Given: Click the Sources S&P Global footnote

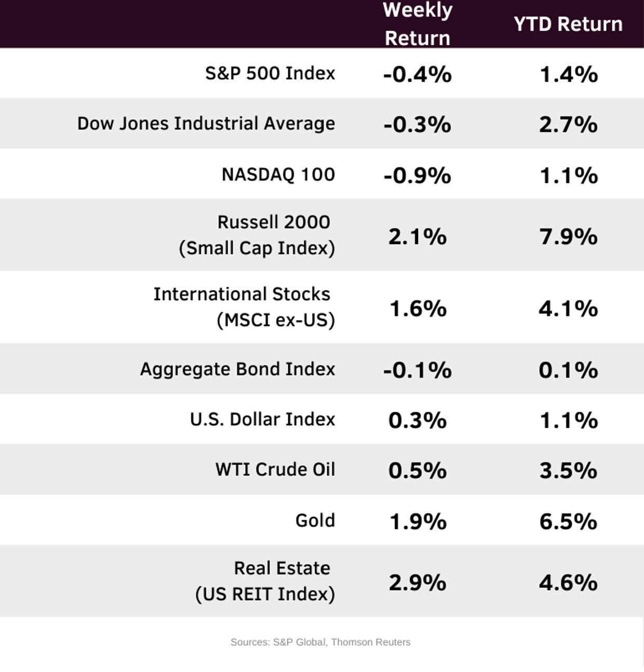Looking at the screenshot, I should tap(320, 642).
